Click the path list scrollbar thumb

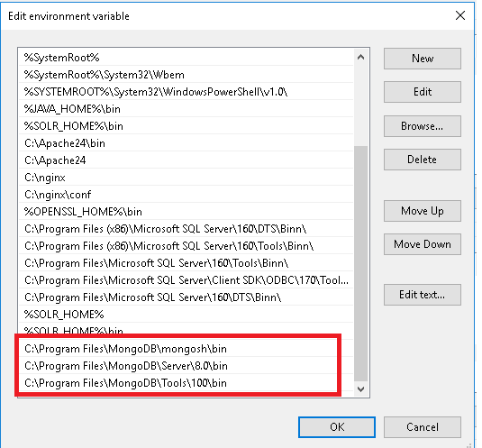pyautogui.click(x=361, y=263)
